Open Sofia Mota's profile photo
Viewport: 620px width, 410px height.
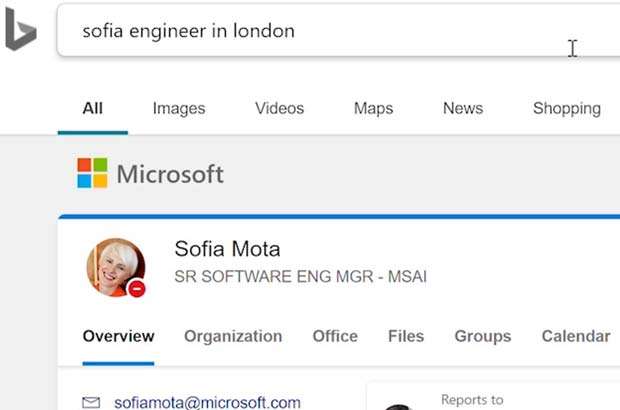pyautogui.click(x=115, y=267)
